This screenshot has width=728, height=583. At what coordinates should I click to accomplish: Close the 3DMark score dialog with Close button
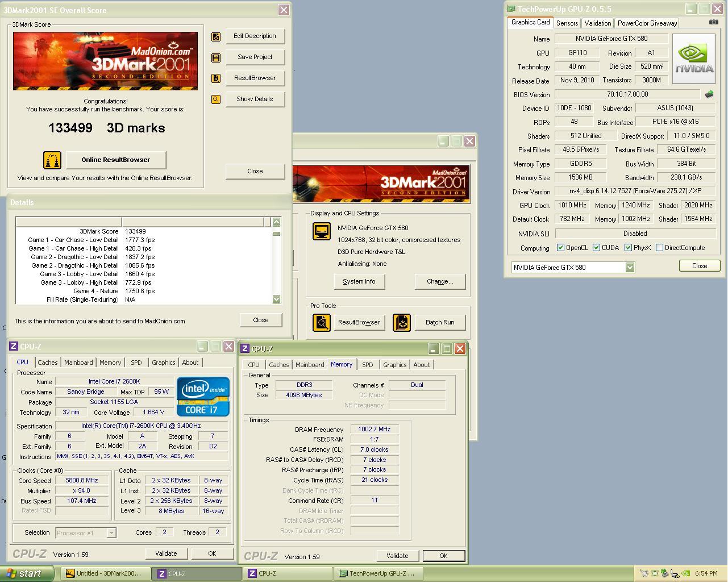255,172
